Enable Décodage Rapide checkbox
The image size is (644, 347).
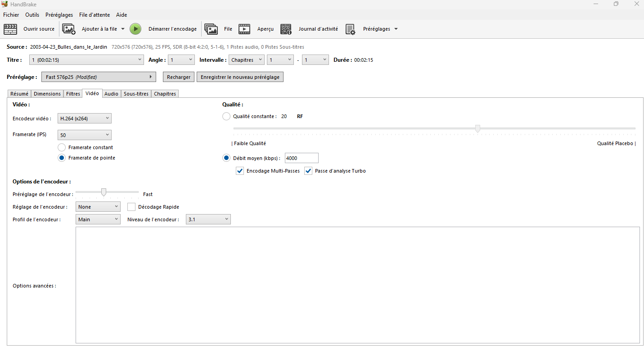click(131, 207)
